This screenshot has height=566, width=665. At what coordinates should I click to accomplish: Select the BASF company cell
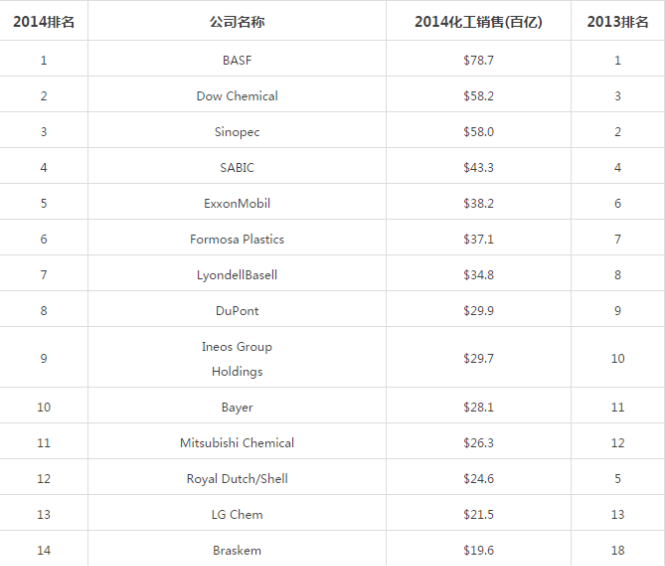coord(237,60)
